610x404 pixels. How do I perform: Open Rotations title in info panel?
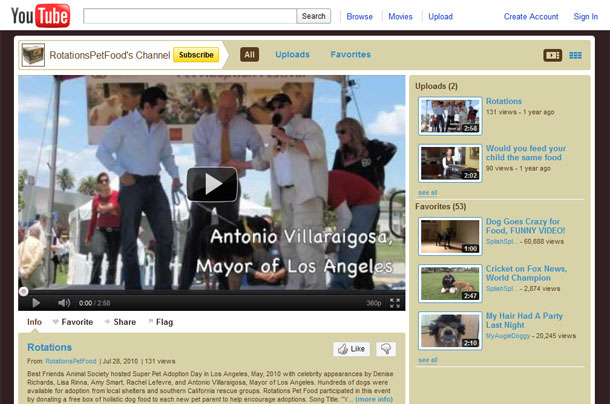49,347
